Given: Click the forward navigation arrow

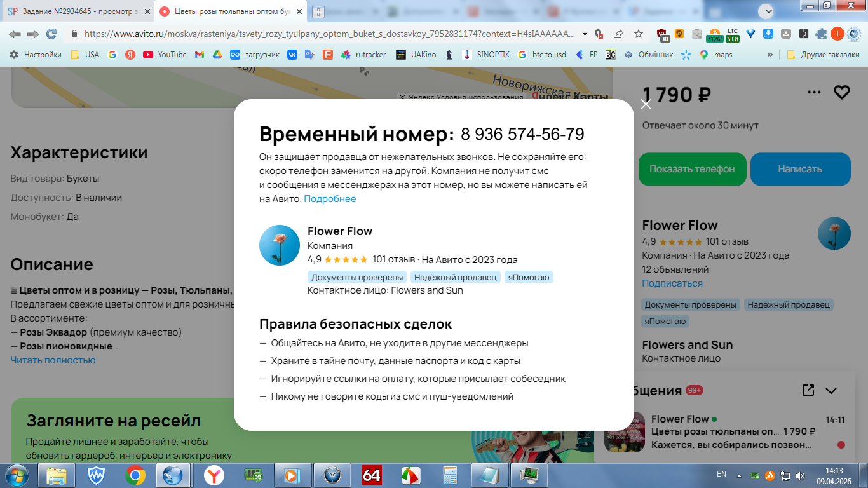Looking at the screenshot, I should 33,34.
